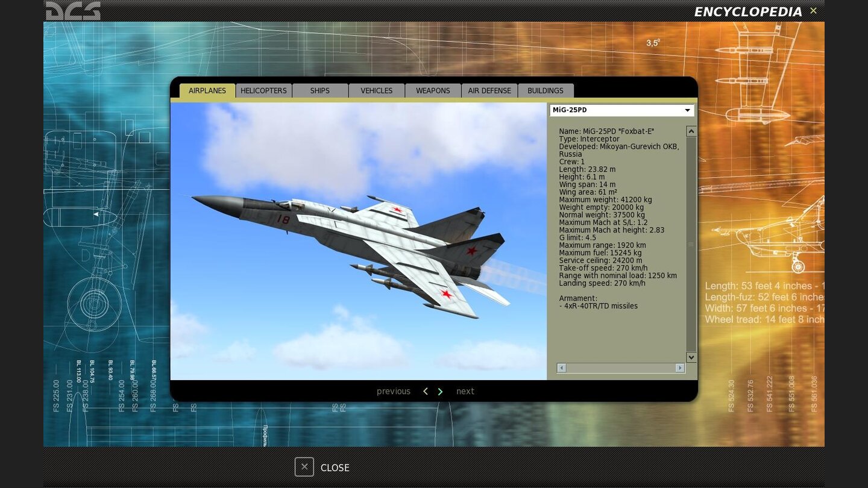Click the MiG-25PD aircraft preview image
The width and height of the screenshot is (868, 488).
359,241
